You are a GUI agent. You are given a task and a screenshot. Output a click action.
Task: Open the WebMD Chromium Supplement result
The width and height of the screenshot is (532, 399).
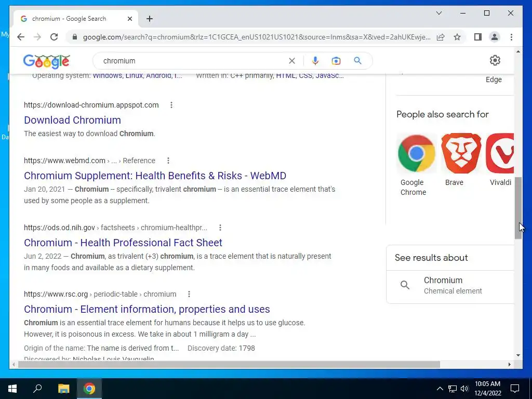pyautogui.click(x=155, y=176)
